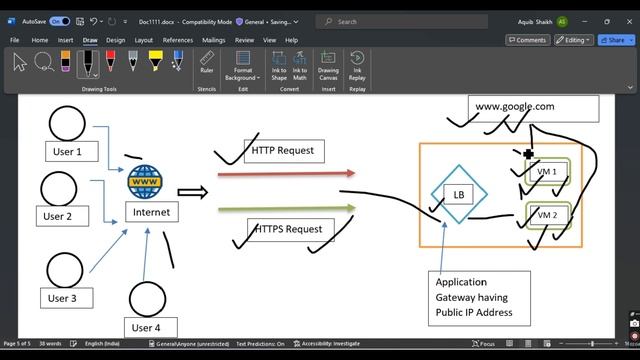This screenshot has height=360, width=640.
Task: Click in the Search box
Action: pyautogui.click(x=402, y=22)
